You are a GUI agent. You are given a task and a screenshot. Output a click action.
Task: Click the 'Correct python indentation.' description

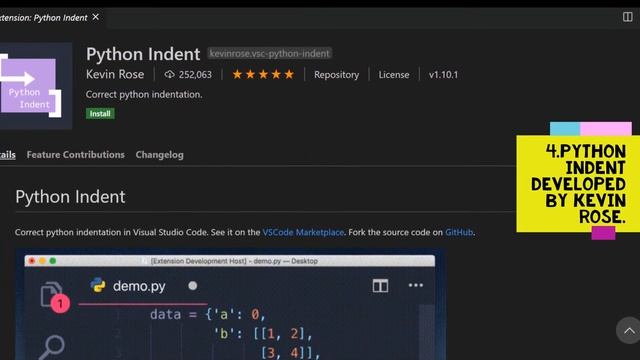tap(144, 94)
